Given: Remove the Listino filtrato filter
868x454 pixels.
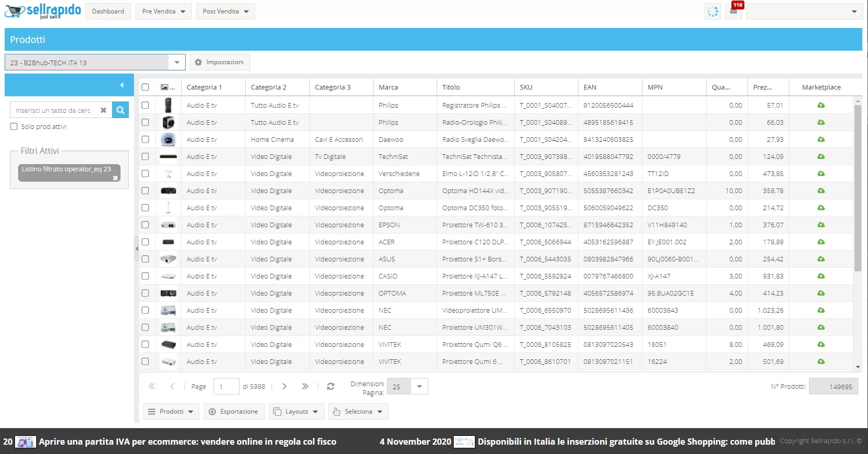Looking at the screenshot, I should (x=115, y=178).
